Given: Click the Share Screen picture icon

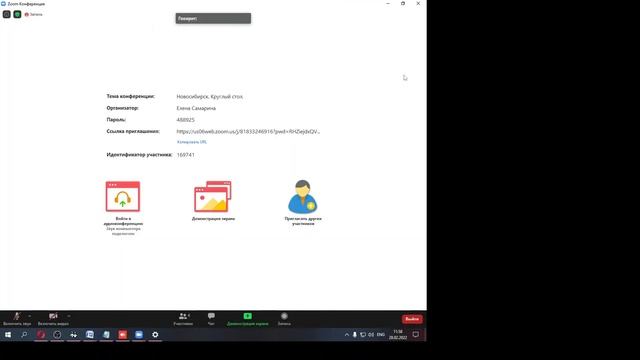Looking at the screenshot, I should [x=213, y=196].
